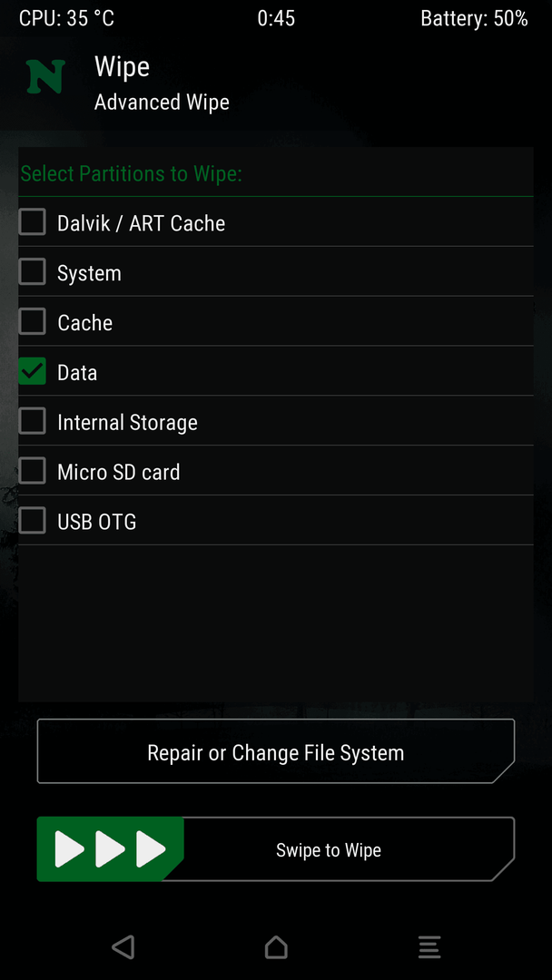
Task: Click the Data partition label
Action: tap(77, 373)
